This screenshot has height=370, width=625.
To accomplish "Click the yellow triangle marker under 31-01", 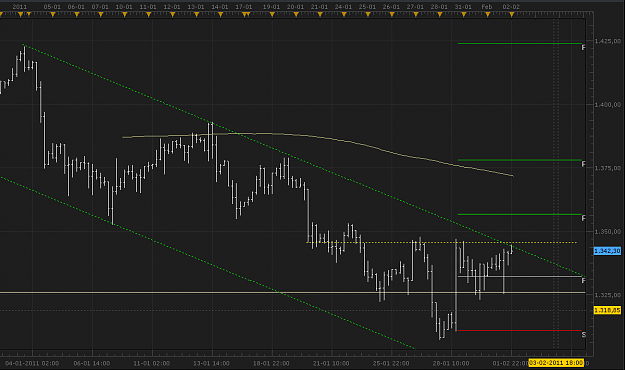I will (x=463, y=15).
